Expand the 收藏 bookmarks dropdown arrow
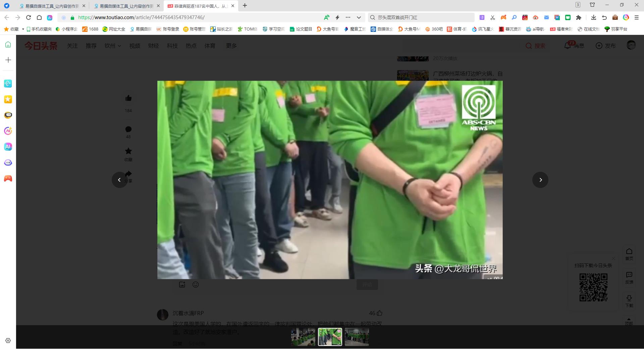Viewport: 644px width, 349px height. click(23, 29)
